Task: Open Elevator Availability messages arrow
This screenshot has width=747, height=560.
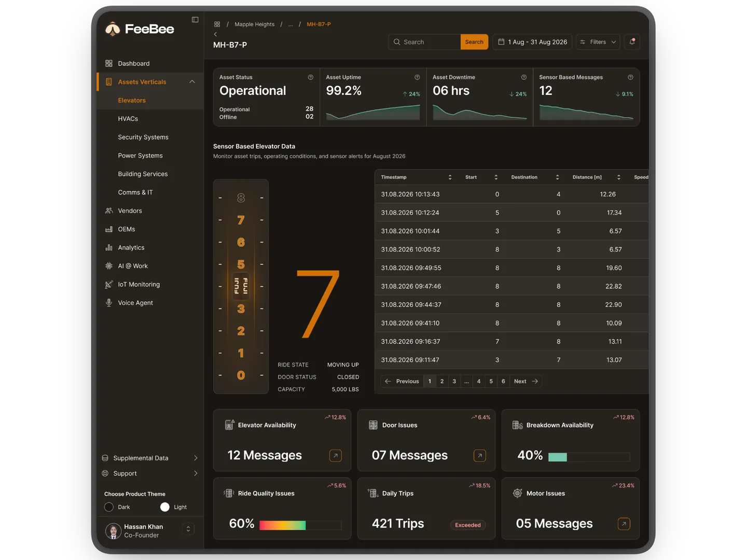Action: [x=336, y=456]
